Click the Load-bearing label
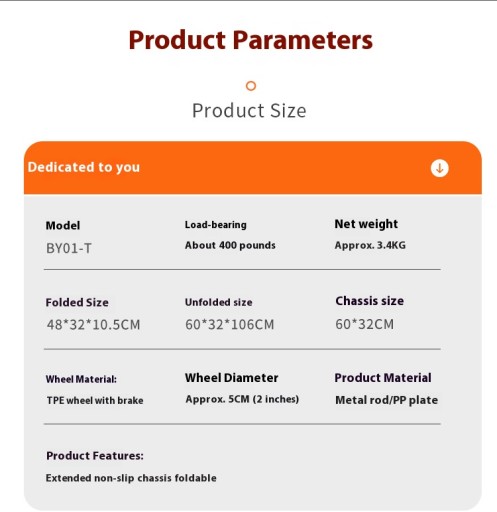 [216, 225]
